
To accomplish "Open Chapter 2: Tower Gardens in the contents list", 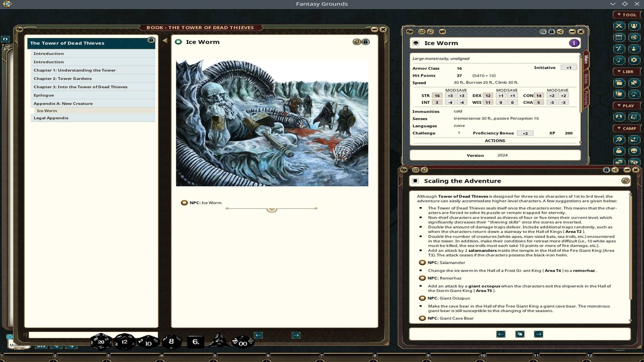I will click(63, 78).
